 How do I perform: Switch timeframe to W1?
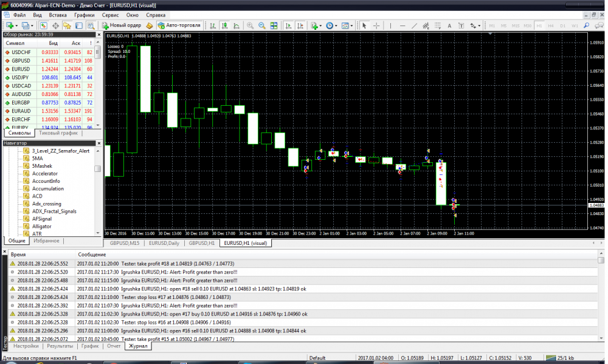point(575,26)
